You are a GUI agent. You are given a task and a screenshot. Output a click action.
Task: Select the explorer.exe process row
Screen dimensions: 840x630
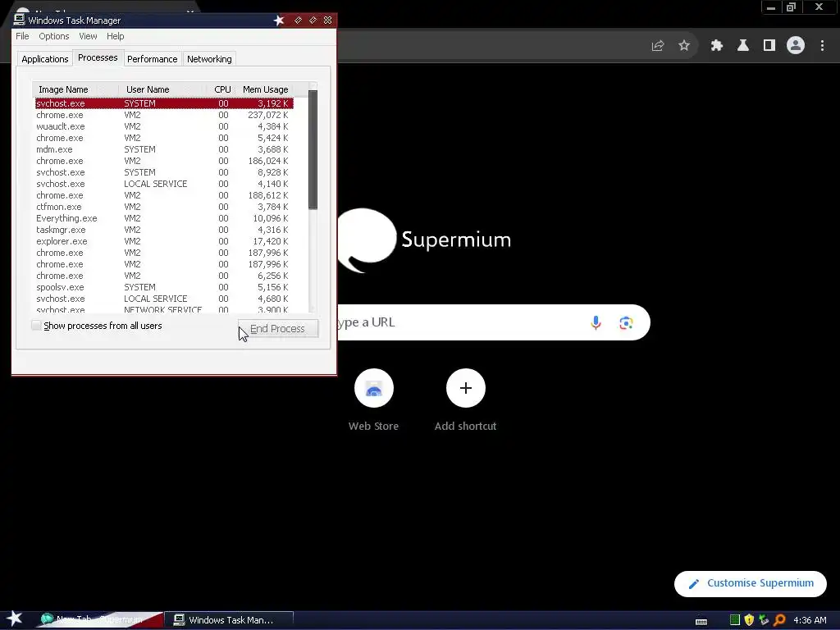[x=164, y=242]
